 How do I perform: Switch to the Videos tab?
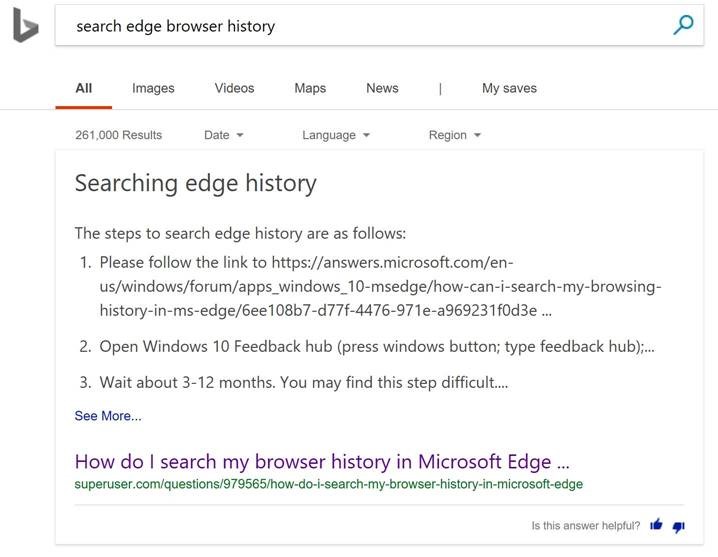click(234, 88)
